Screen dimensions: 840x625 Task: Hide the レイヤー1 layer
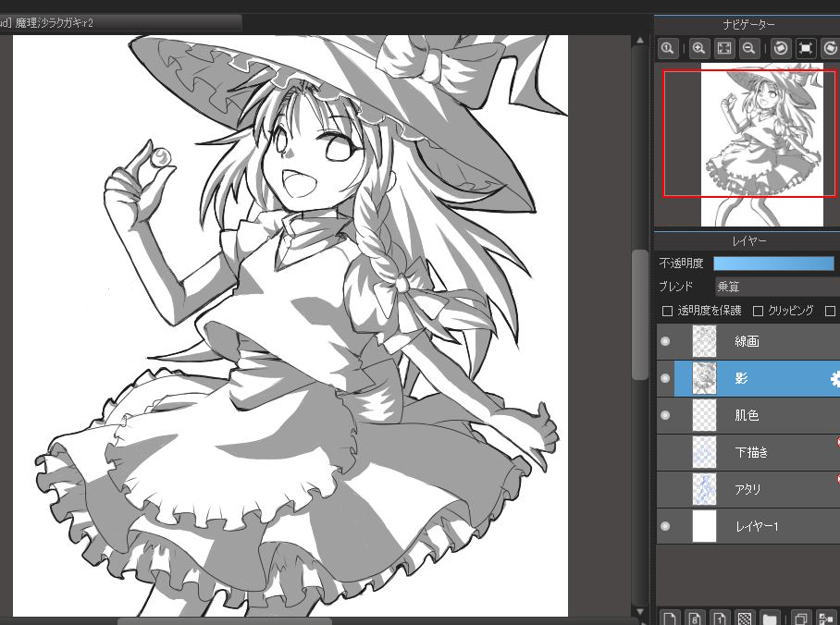tap(665, 526)
